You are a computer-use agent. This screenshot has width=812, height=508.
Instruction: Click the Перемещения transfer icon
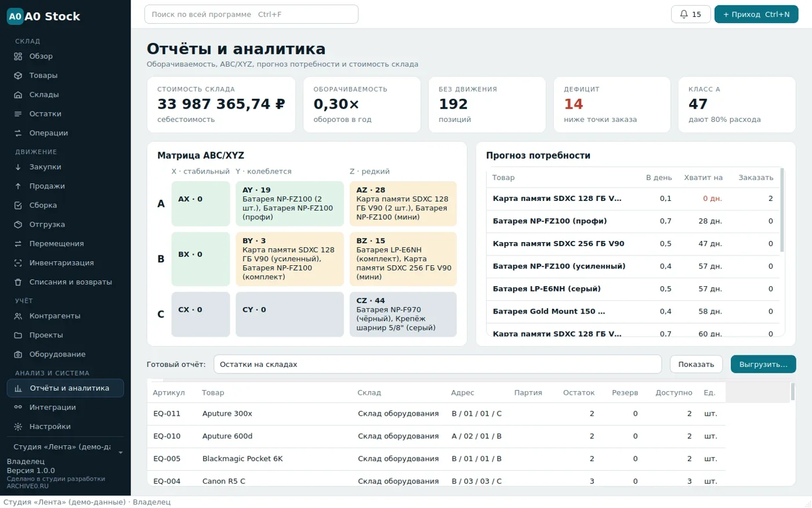[x=18, y=244]
